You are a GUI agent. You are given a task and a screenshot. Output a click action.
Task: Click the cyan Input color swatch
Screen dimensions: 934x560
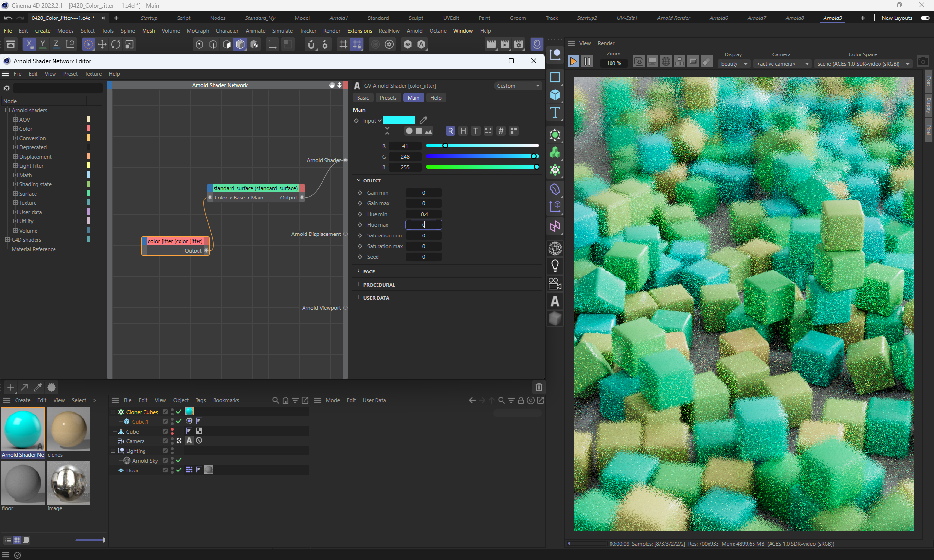(x=398, y=120)
